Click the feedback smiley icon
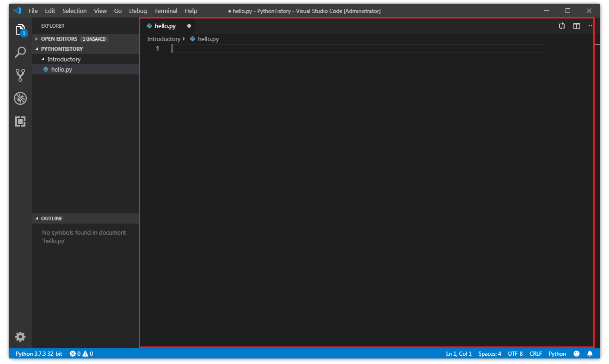Viewport: 609px width, 364px height. click(577, 354)
